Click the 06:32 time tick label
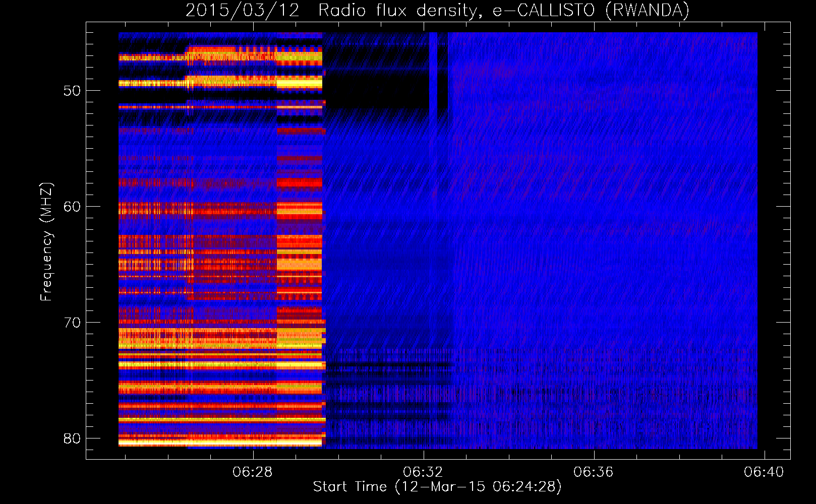The image size is (816, 504). tap(423, 472)
